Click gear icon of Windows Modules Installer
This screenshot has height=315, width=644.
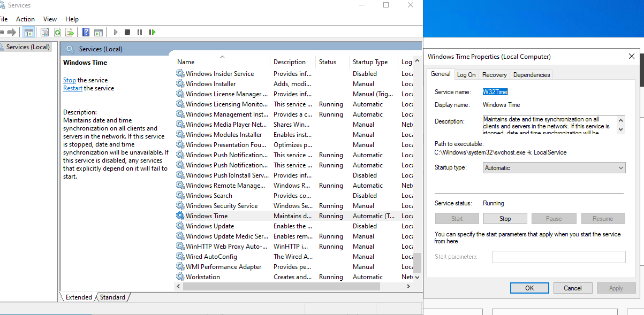tap(180, 135)
